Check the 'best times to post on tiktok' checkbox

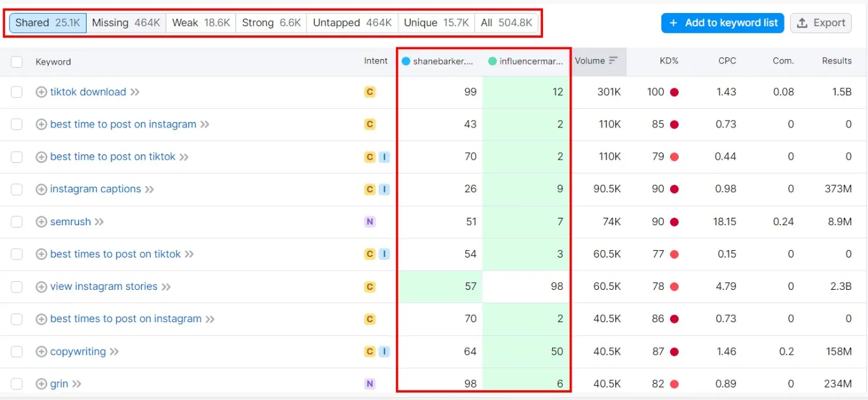[x=17, y=254]
